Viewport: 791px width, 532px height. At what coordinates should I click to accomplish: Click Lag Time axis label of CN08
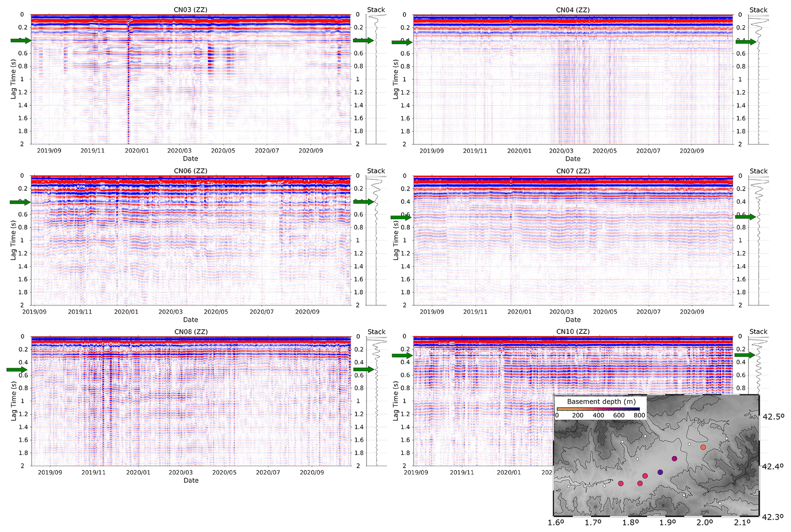coord(13,401)
